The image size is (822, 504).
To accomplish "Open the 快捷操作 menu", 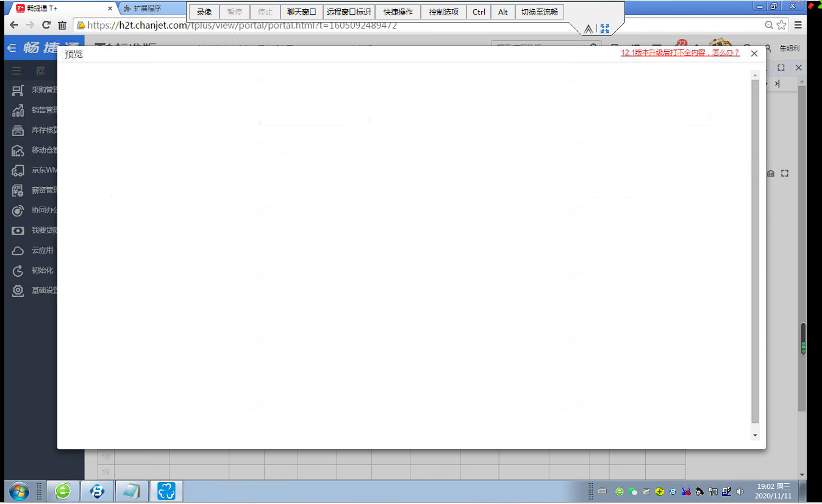I will tap(398, 12).
